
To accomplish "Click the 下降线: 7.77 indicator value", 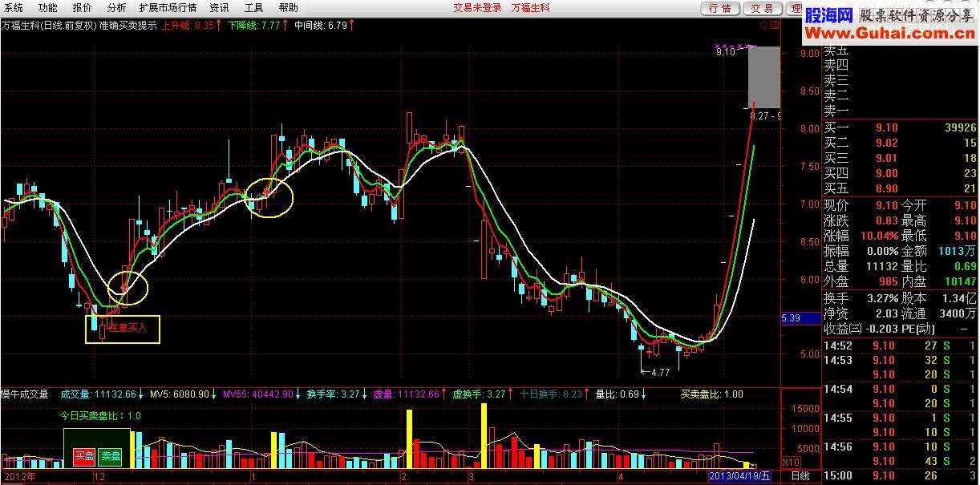I will (254, 26).
